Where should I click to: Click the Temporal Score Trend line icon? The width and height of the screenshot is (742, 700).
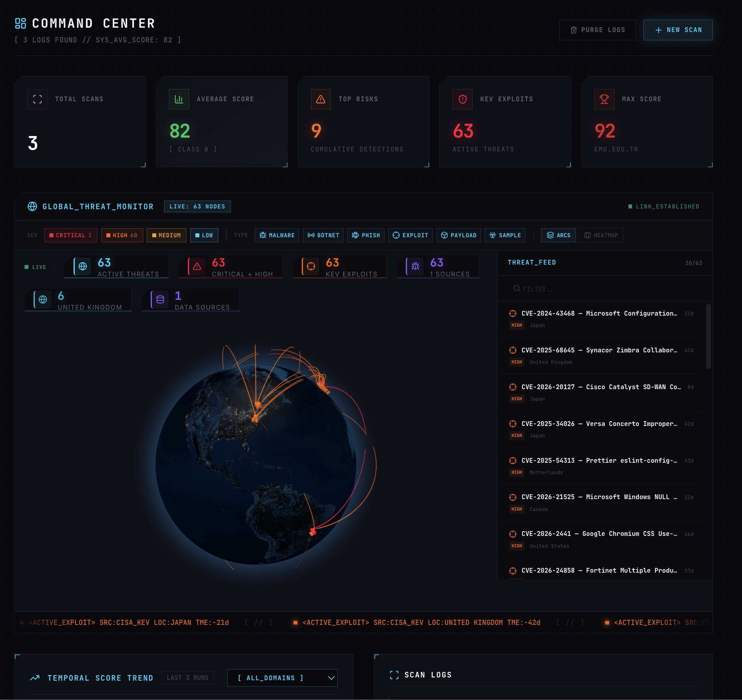[35, 678]
